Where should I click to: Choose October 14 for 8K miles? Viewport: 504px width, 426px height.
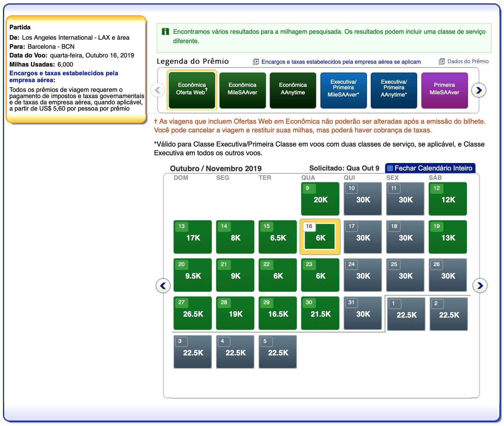[x=235, y=237]
